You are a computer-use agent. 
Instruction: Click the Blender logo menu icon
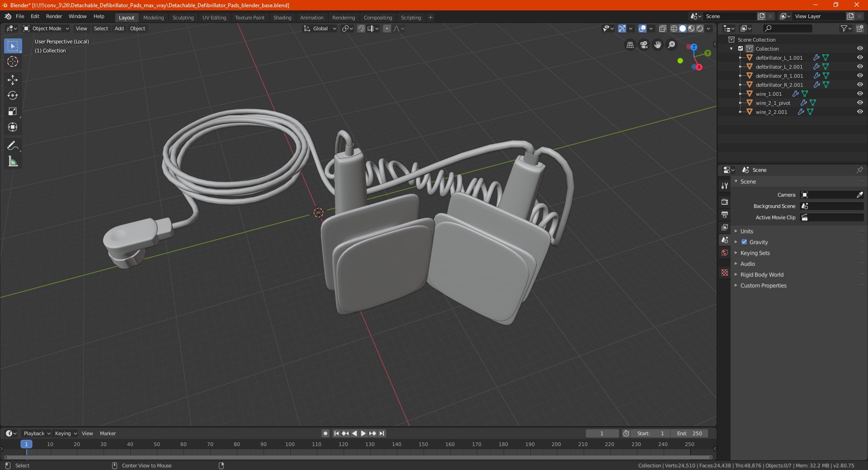(8, 16)
